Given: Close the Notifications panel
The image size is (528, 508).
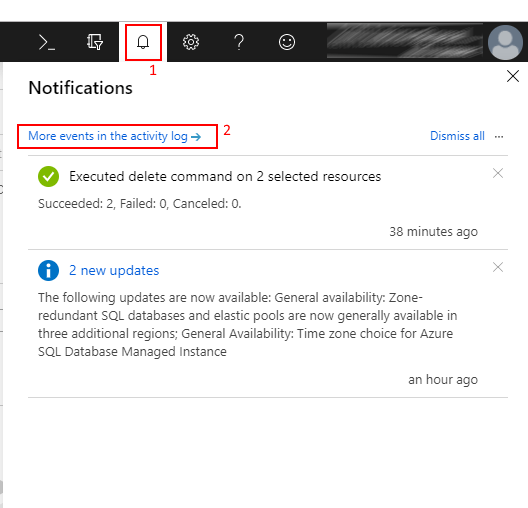Looking at the screenshot, I should pos(513,76).
